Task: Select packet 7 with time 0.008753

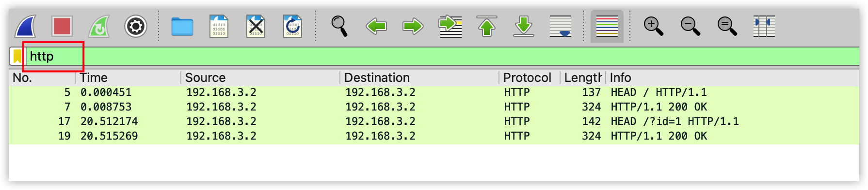Action: (434, 107)
